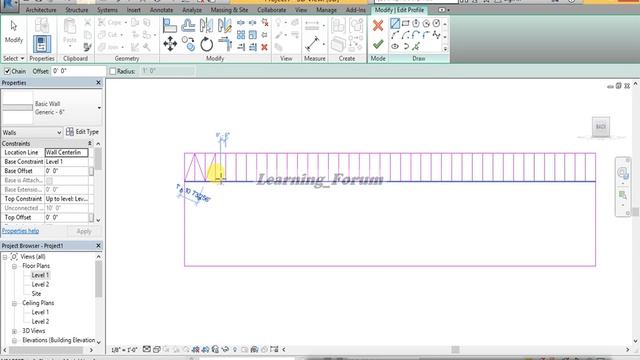Screen dimensions: 640x360
Task: Select the Ellipse draw tool
Action: click(x=394, y=47)
